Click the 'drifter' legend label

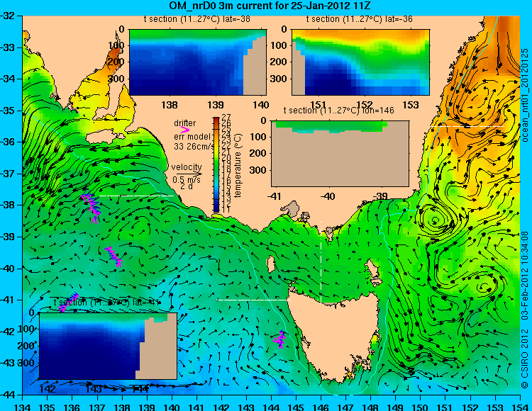click(185, 123)
